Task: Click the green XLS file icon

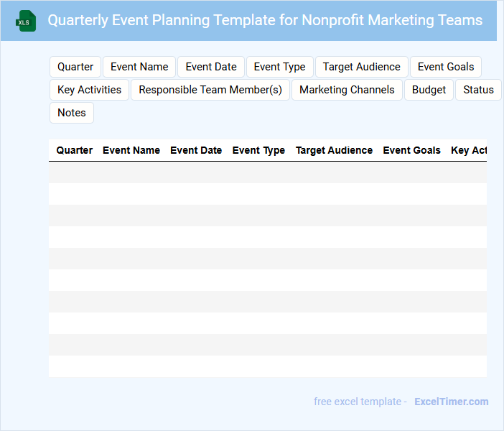Action: (x=25, y=21)
